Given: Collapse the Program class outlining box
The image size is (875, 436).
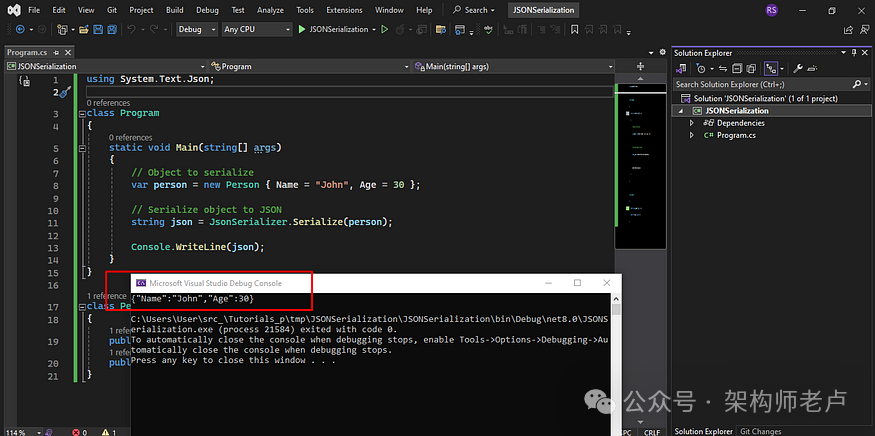Looking at the screenshot, I should click(82, 113).
